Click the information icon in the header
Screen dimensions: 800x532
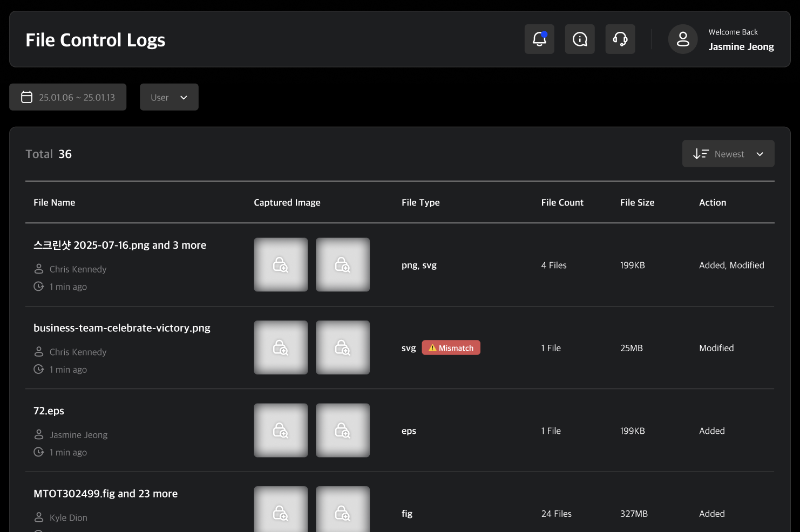[x=580, y=39]
